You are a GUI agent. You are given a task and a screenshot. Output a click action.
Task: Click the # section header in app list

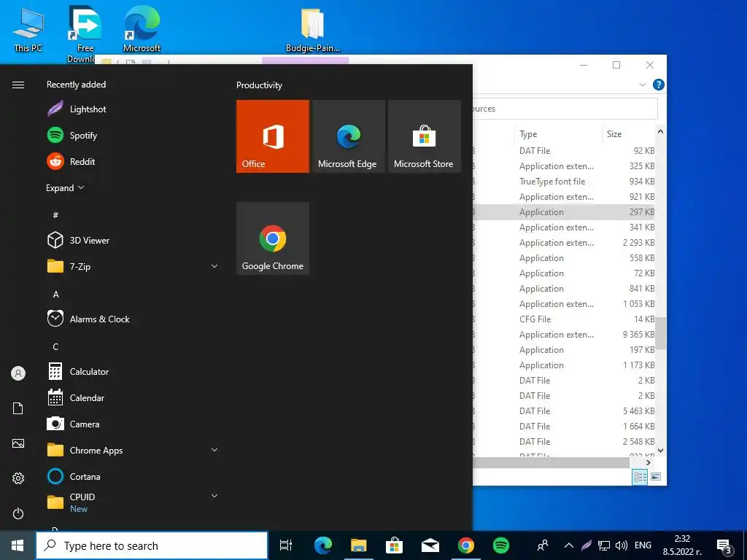pyautogui.click(x=55, y=215)
